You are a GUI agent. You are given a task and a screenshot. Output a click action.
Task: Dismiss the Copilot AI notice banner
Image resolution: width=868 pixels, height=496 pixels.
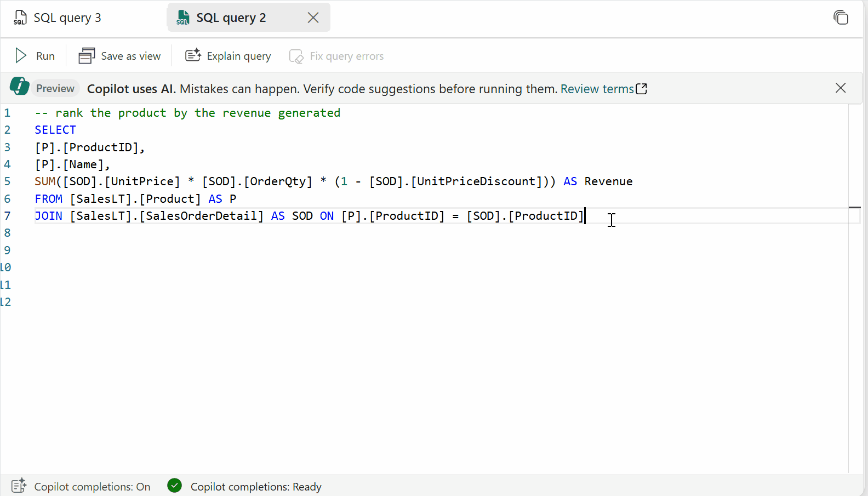(841, 88)
